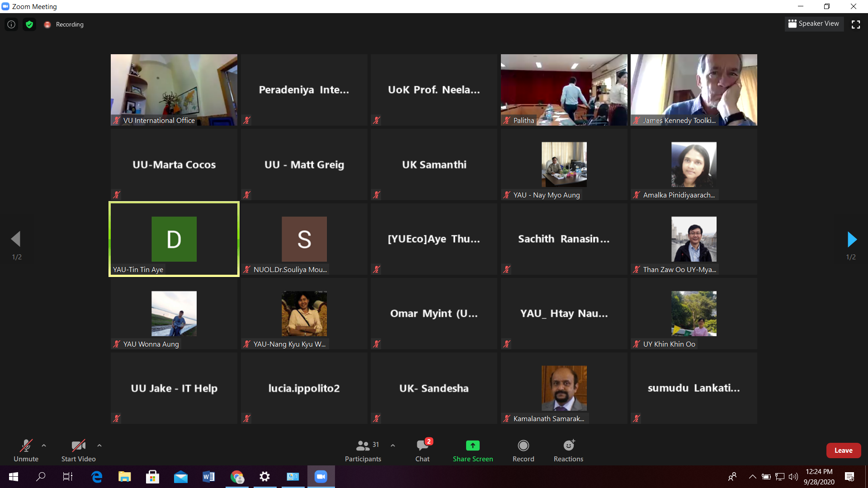The height and width of the screenshot is (488, 868).
Task: Click the green Share Screen button
Action: pyautogui.click(x=473, y=450)
